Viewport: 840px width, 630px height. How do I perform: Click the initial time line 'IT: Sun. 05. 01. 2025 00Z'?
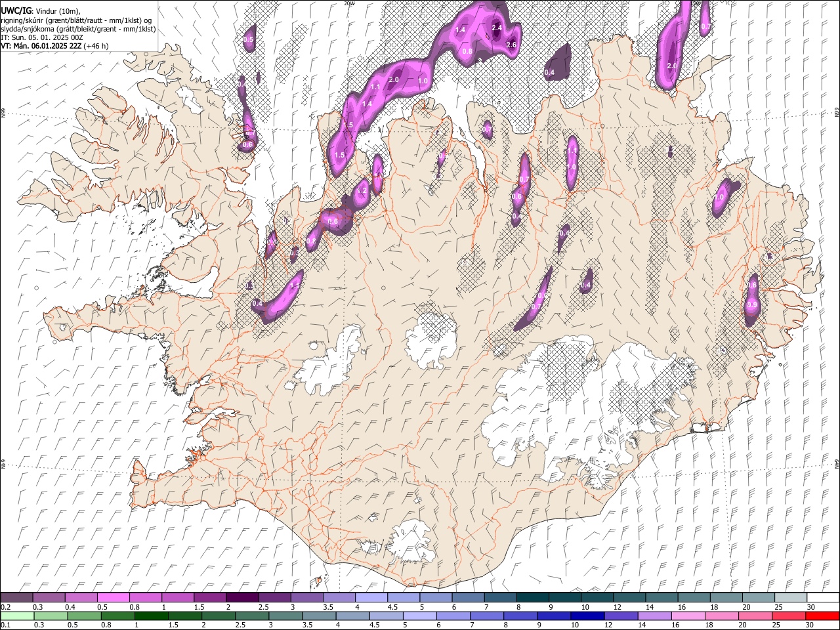point(42,37)
